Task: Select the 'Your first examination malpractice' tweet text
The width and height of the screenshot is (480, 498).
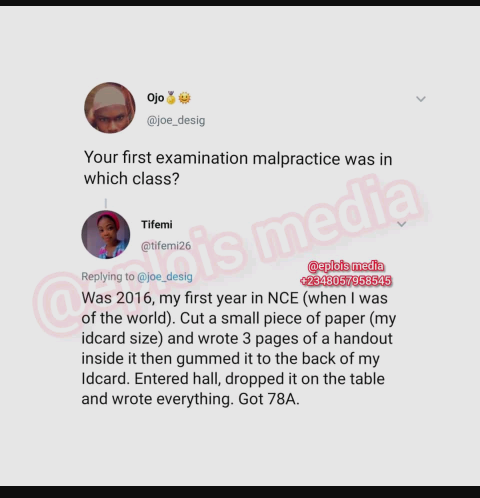Action: point(238,168)
